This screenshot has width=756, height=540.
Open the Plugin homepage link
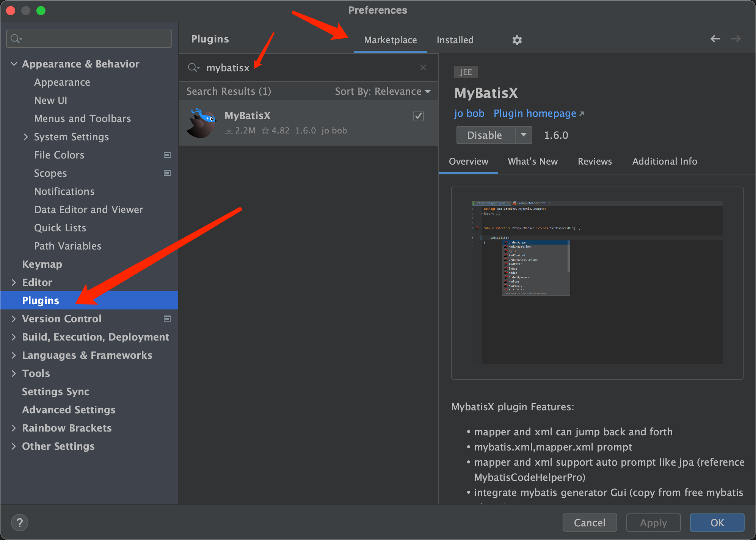(539, 113)
